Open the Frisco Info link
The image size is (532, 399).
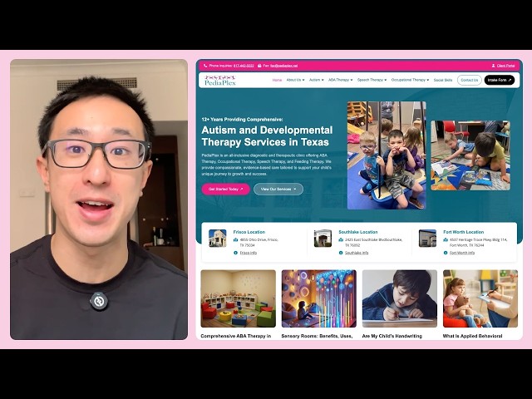click(x=249, y=253)
